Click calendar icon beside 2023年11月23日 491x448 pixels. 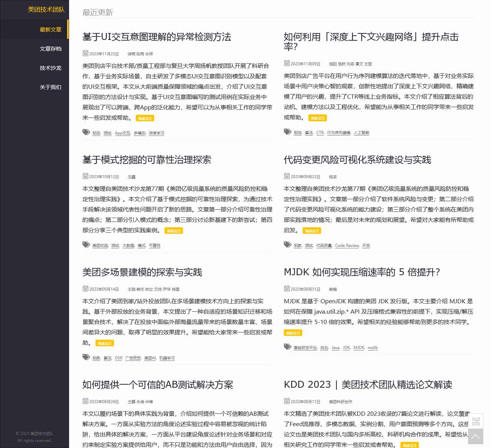click(x=86, y=53)
